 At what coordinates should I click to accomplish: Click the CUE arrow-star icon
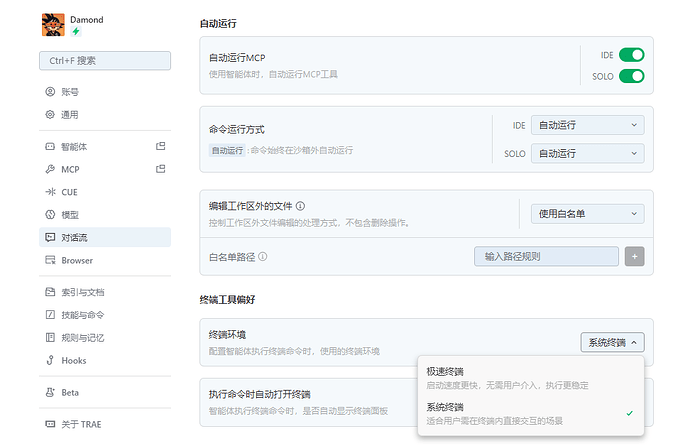pyautogui.click(x=50, y=192)
